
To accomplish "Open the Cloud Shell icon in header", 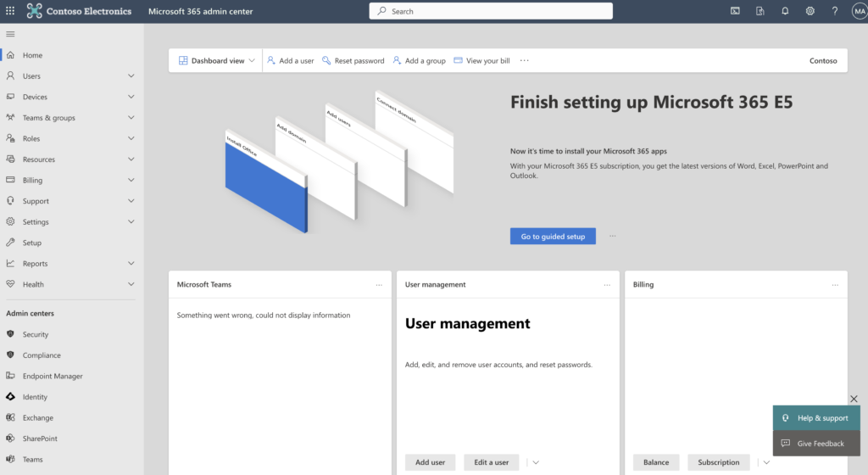I will point(735,11).
